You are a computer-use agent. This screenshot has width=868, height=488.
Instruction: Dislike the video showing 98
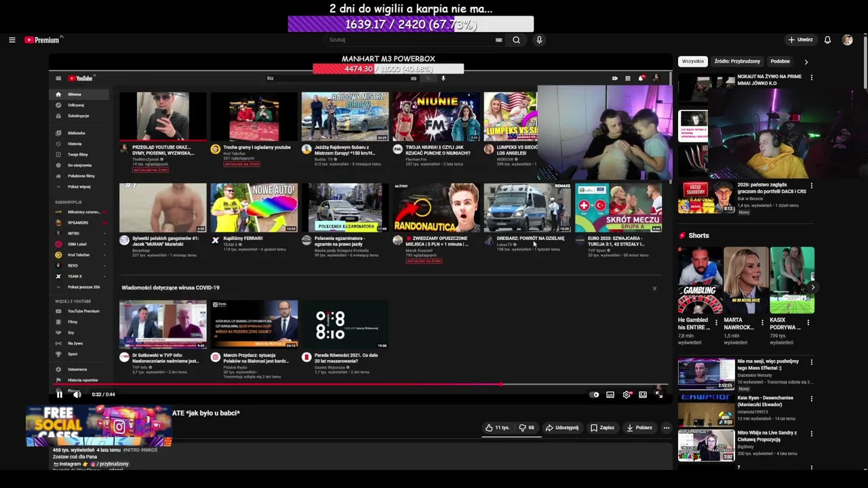pyautogui.click(x=526, y=428)
